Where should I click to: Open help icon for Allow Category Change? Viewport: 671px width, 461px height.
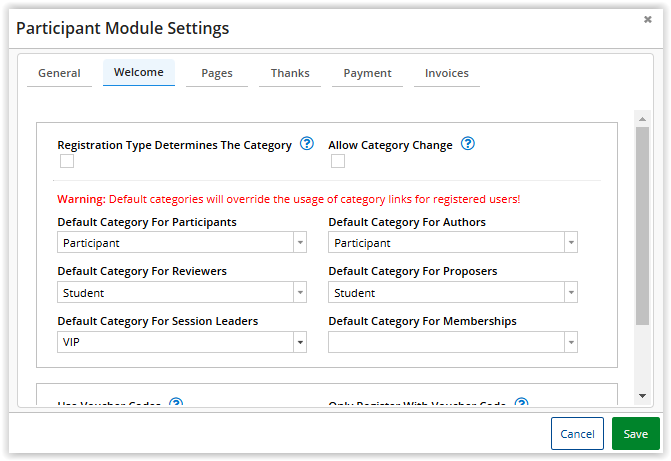[x=467, y=143]
